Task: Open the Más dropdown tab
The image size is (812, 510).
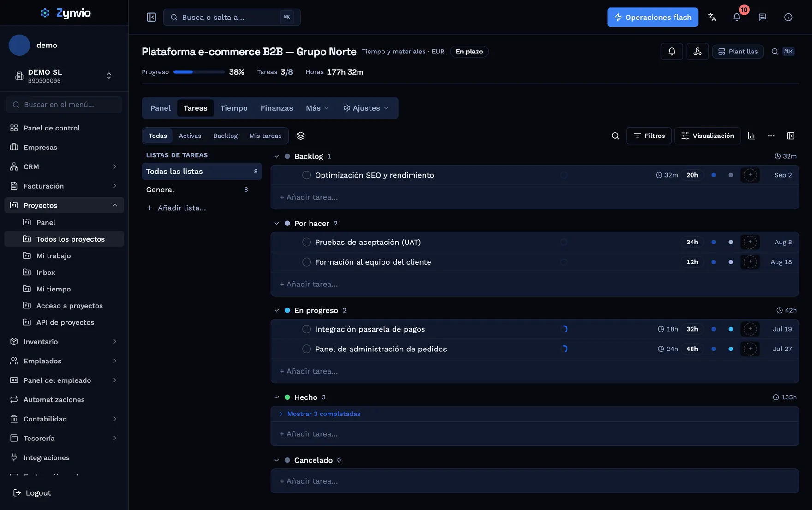Action: click(317, 108)
